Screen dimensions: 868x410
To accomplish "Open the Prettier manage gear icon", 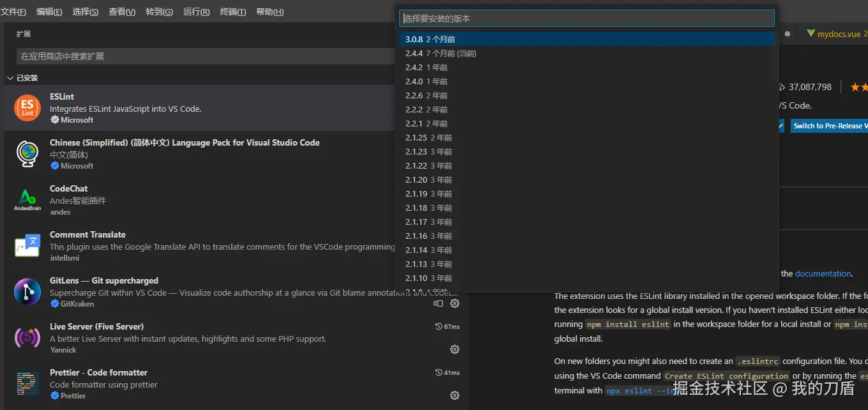I will [x=455, y=395].
